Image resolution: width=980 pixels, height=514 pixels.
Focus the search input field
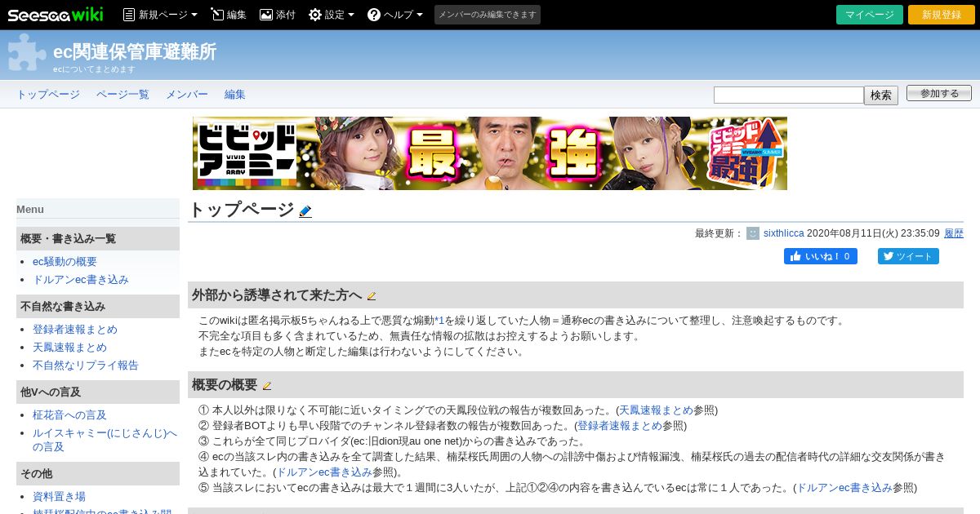tap(789, 95)
